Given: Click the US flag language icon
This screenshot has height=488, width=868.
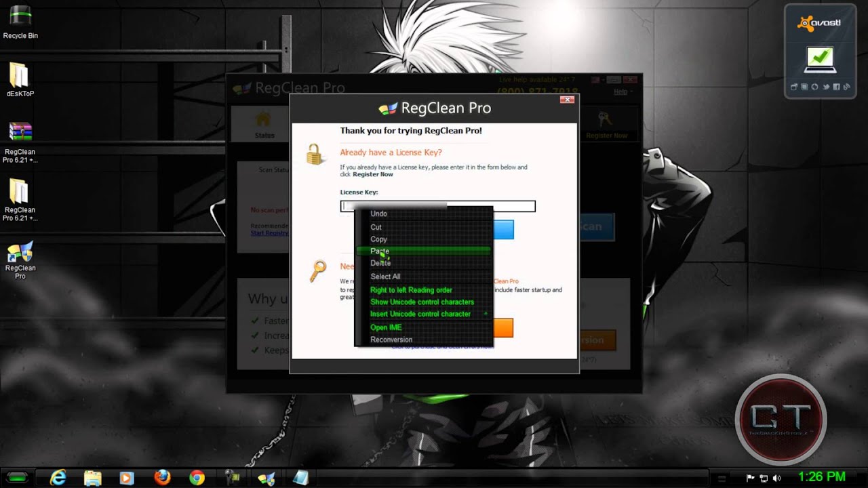Looking at the screenshot, I should pos(596,79).
